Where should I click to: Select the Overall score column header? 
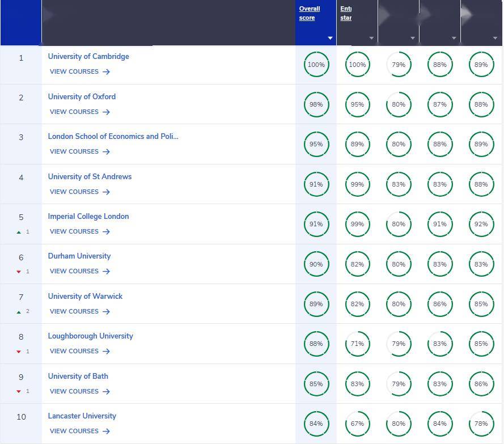pyautogui.click(x=310, y=13)
